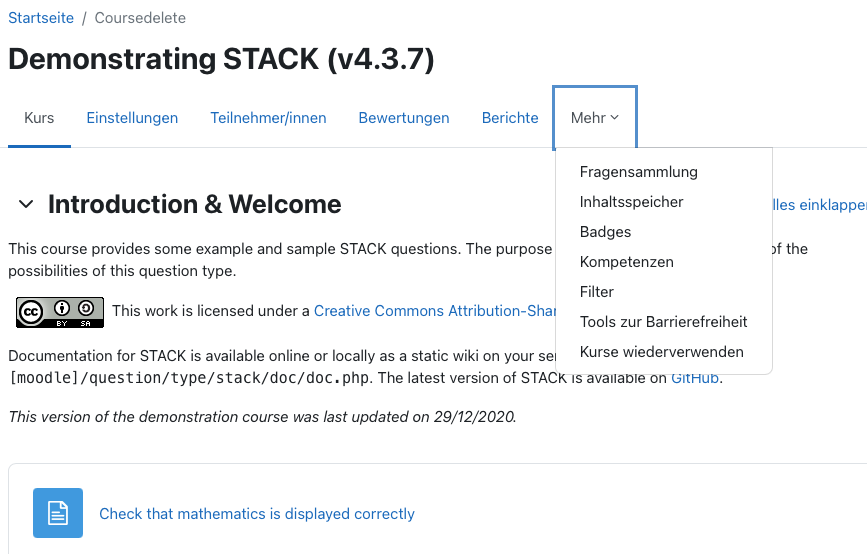Go to the Teilnehmer/innen tab
Image resolution: width=867 pixels, height=554 pixels.
[268, 118]
